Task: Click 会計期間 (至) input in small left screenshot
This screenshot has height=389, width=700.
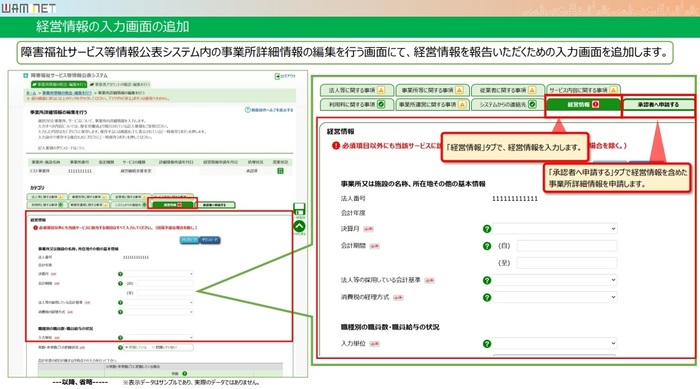Action: click(x=165, y=293)
